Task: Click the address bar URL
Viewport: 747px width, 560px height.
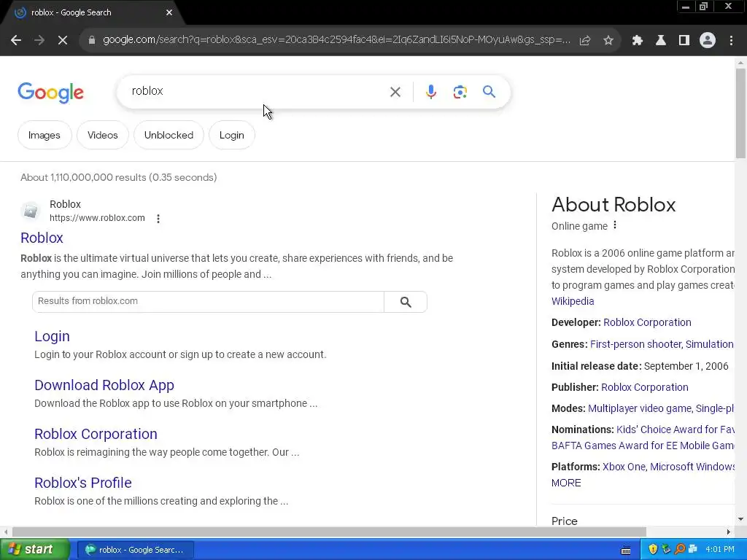Action: pyautogui.click(x=336, y=40)
